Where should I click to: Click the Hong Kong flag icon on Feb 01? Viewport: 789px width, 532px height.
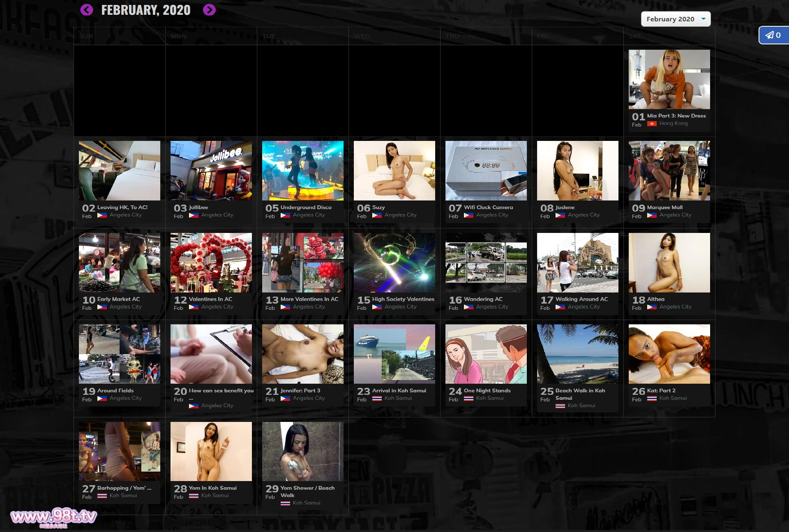click(x=651, y=124)
